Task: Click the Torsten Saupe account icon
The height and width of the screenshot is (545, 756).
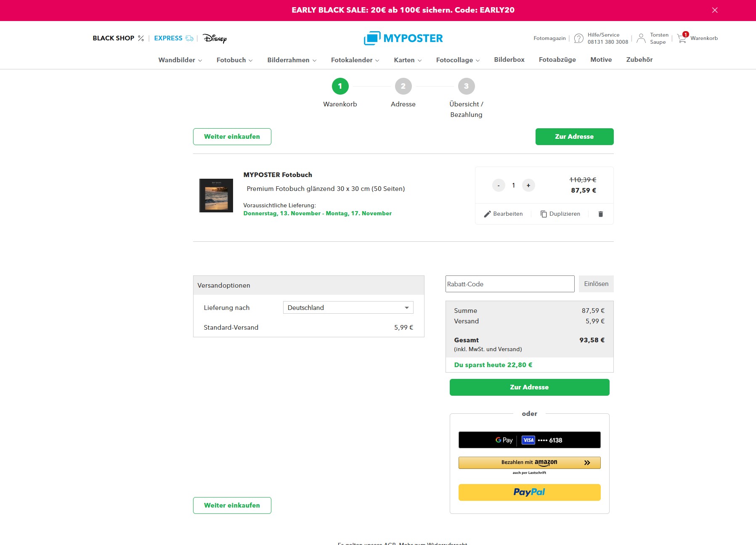Action: (x=641, y=38)
